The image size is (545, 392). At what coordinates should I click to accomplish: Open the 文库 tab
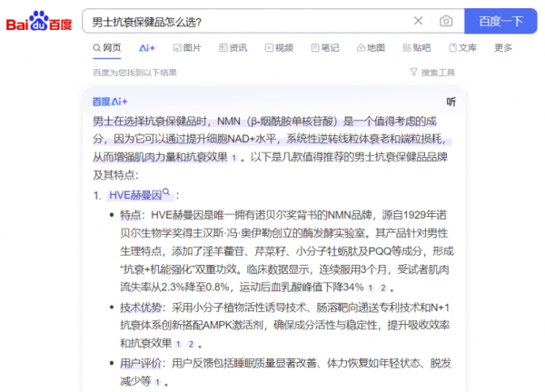pyautogui.click(x=462, y=47)
